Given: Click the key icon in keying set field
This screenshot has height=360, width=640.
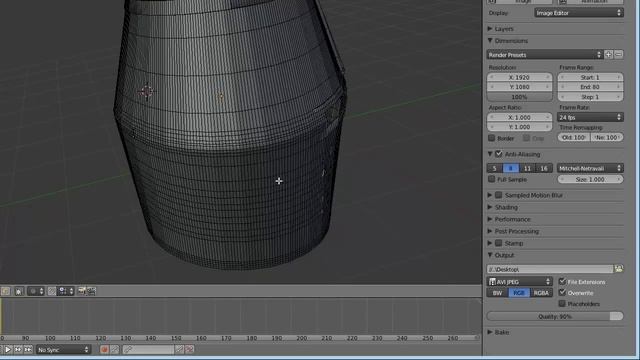Looking at the screenshot, I should coord(128,349).
